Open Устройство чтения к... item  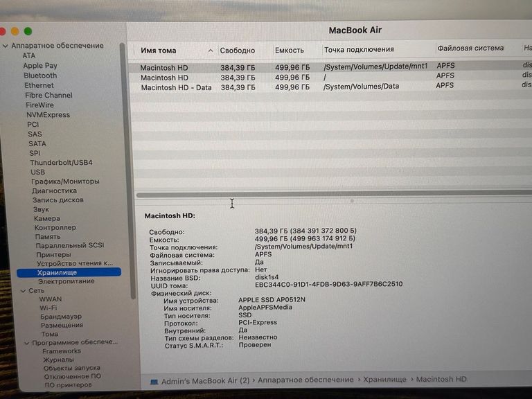[x=75, y=263]
